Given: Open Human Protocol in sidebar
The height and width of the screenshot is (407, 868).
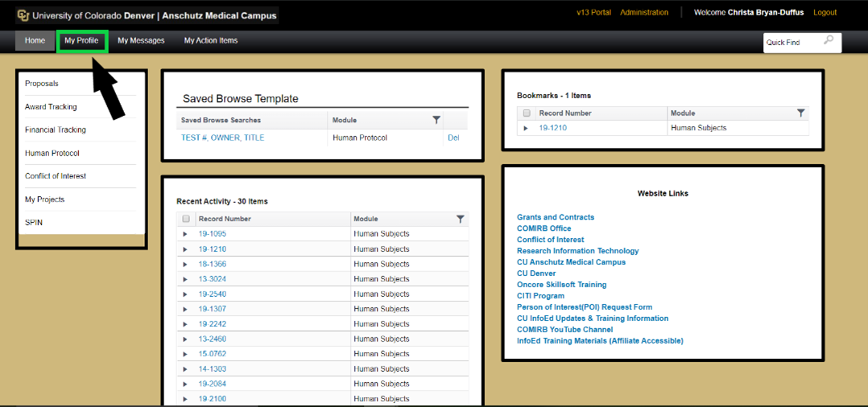Looking at the screenshot, I should pos(52,153).
